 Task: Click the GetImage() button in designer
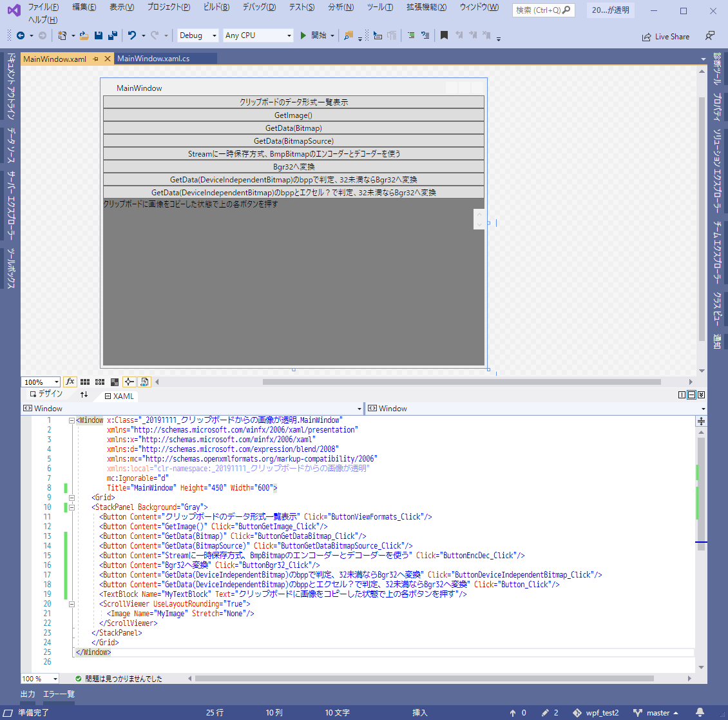(x=293, y=115)
